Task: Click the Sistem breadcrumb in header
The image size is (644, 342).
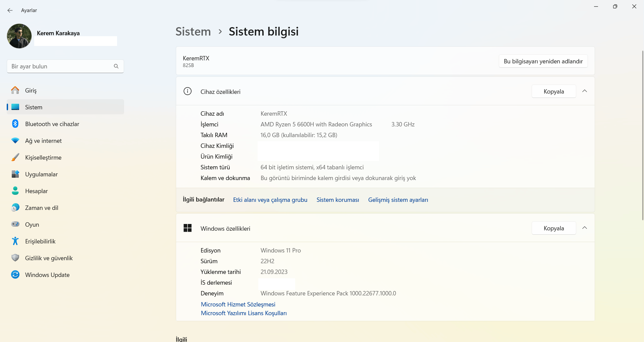Action: click(x=193, y=32)
